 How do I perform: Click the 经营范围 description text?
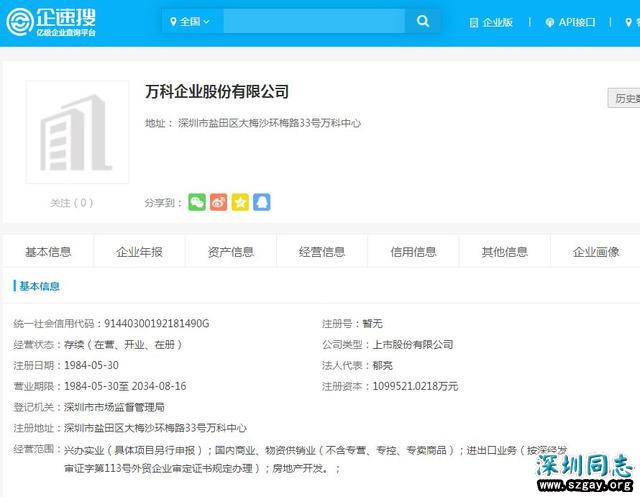tap(316, 459)
